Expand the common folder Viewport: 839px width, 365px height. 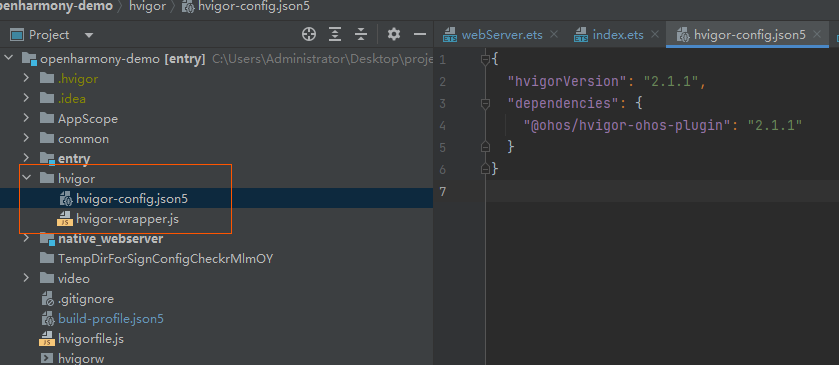26,138
